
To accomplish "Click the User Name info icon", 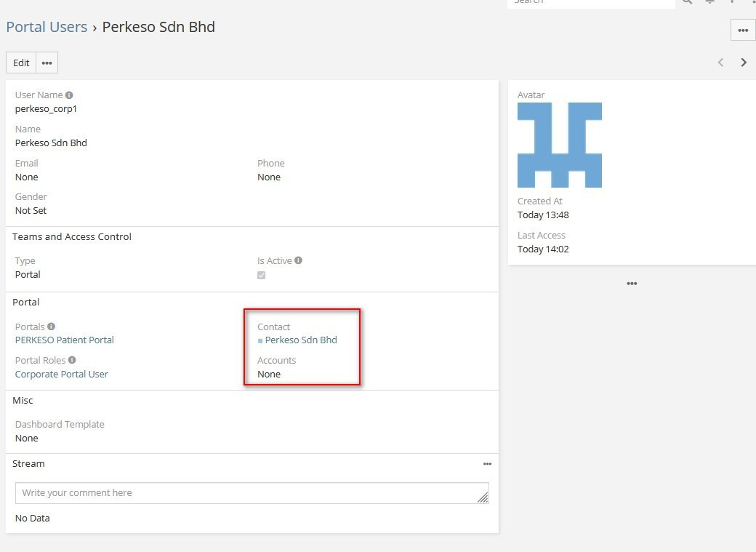I will [x=69, y=95].
